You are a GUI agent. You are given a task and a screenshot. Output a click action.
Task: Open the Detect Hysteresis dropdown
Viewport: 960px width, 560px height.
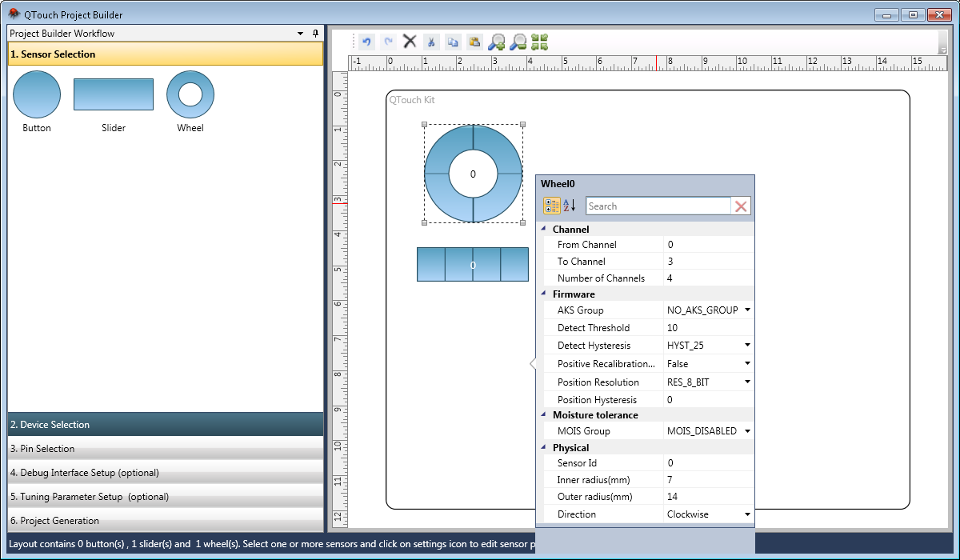coord(747,346)
